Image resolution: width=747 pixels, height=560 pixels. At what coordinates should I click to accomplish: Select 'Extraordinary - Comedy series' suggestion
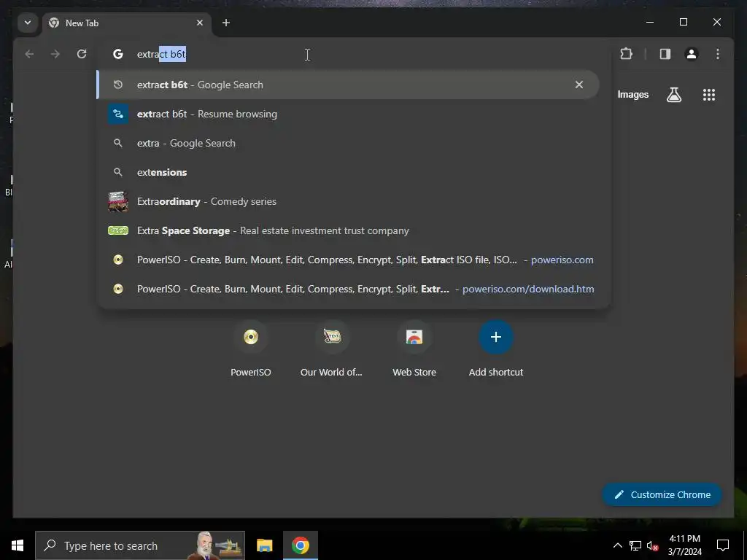(348, 201)
